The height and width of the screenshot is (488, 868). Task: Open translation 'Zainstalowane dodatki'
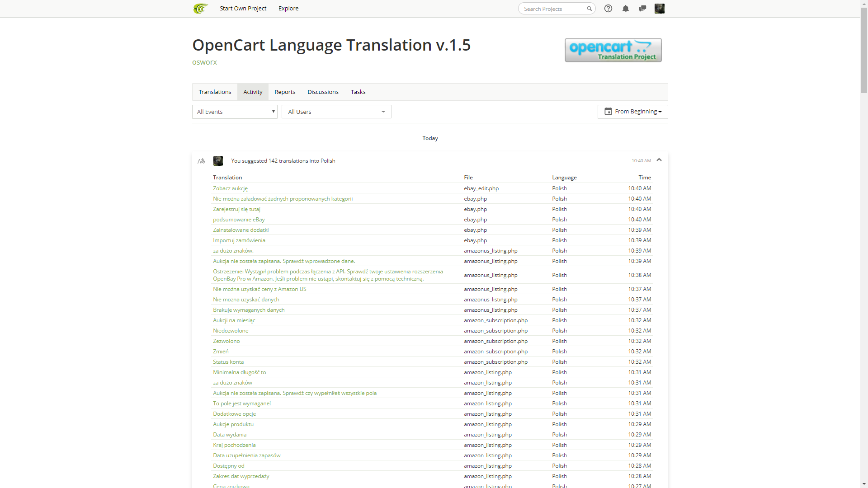coord(241,230)
